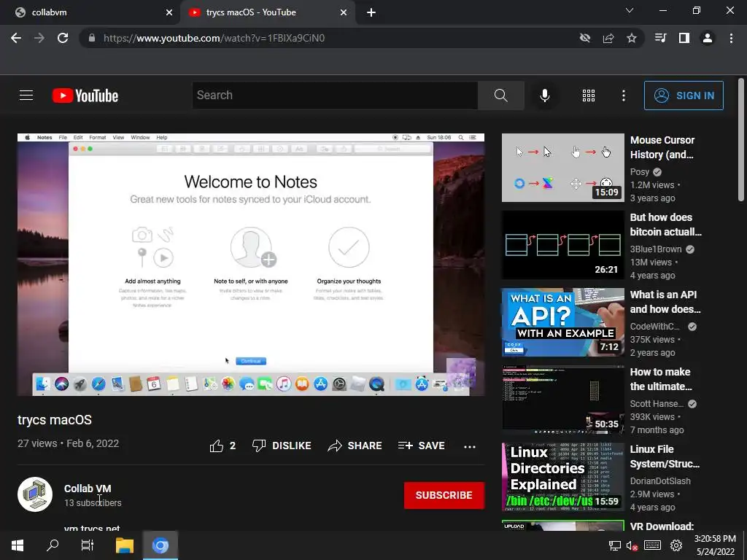Open the tracking protection eye icon
747x560 pixels.
585,38
